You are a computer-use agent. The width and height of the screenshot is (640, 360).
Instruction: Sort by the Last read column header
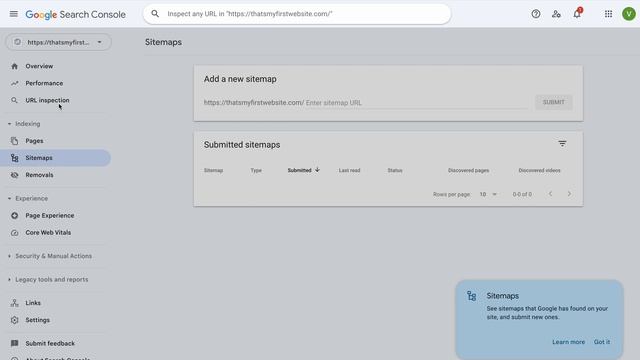(x=349, y=170)
